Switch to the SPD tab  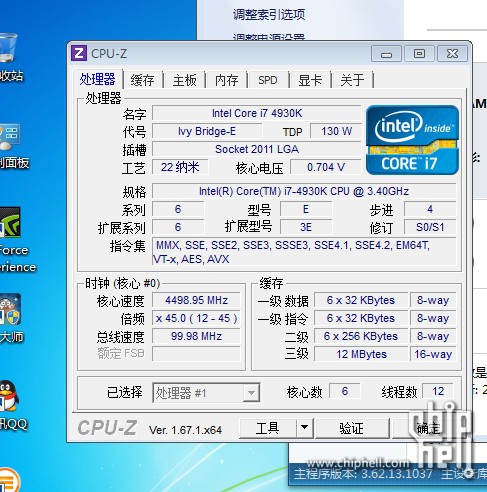point(268,80)
